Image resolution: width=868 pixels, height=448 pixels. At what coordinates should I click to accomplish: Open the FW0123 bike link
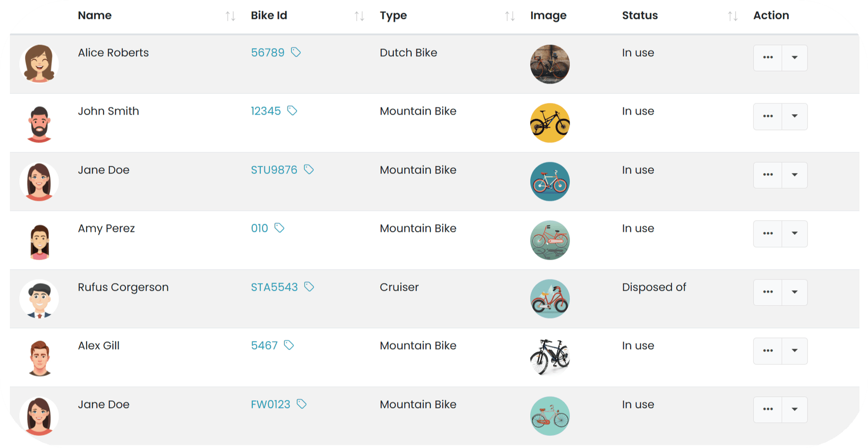(x=270, y=404)
